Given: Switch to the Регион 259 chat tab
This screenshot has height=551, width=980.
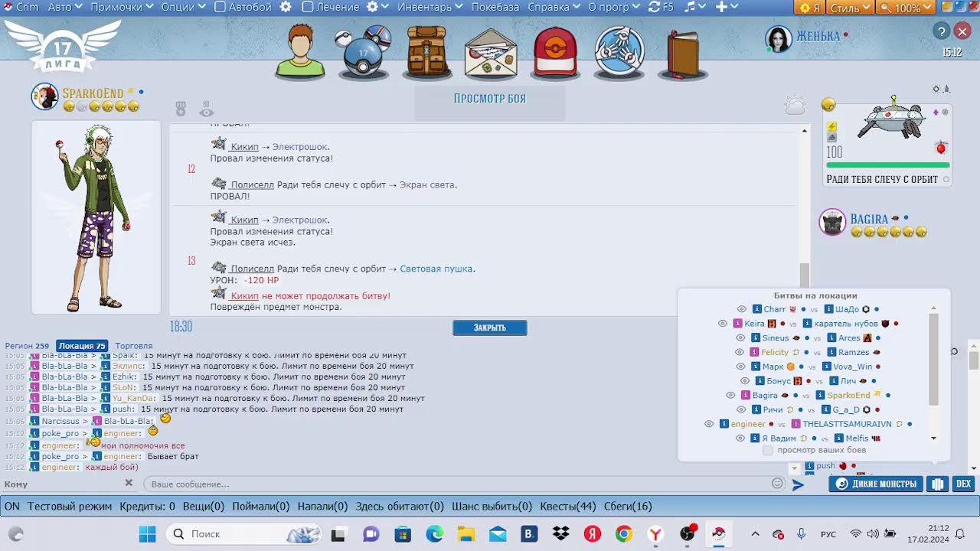Looking at the screenshot, I should (x=27, y=346).
